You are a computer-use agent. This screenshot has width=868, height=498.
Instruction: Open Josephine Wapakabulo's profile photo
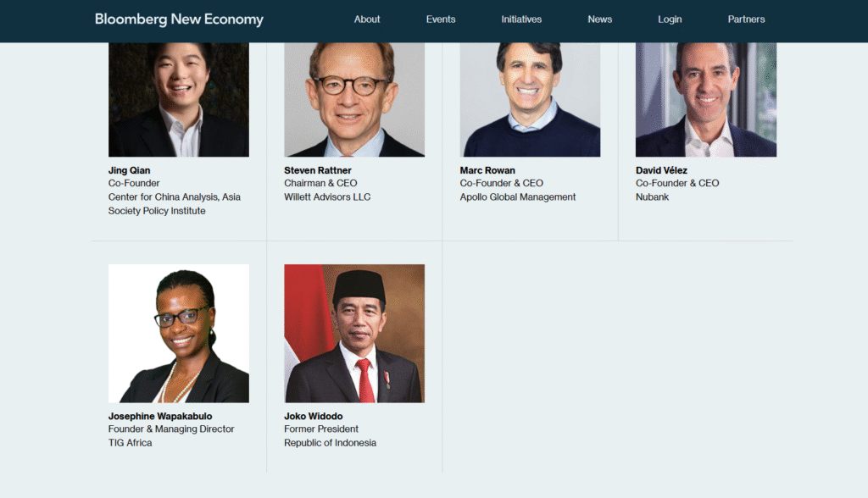coord(179,333)
